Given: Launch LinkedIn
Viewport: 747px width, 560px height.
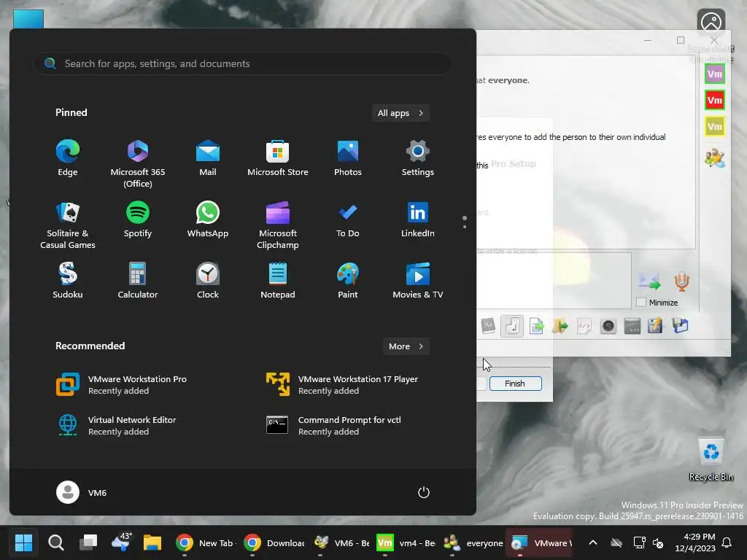Looking at the screenshot, I should (418, 219).
